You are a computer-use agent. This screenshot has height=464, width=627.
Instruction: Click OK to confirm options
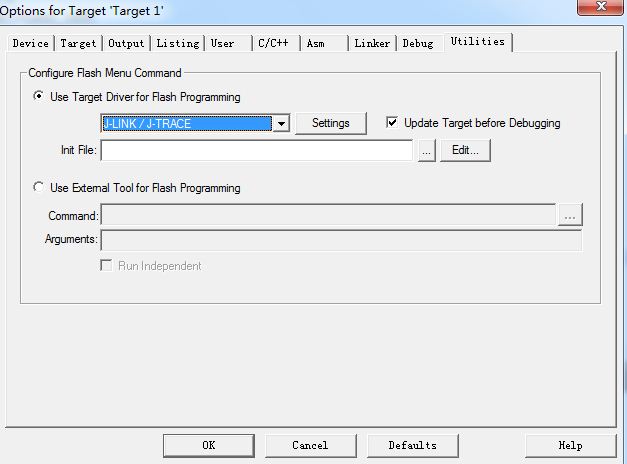(x=209, y=445)
